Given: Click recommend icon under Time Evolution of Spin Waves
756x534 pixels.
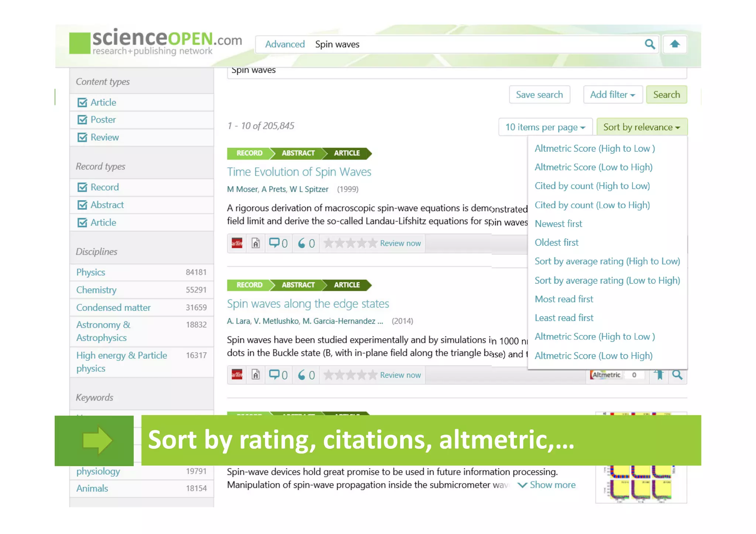Looking at the screenshot, I should tap(306, 243).
